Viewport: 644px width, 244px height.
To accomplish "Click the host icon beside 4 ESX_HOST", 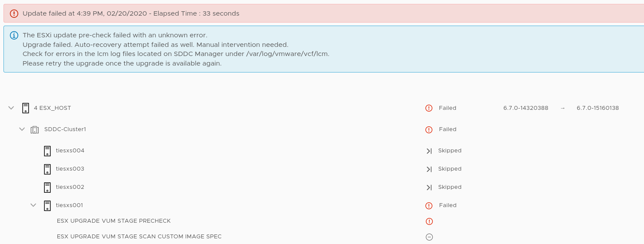I will coord(26,108).
